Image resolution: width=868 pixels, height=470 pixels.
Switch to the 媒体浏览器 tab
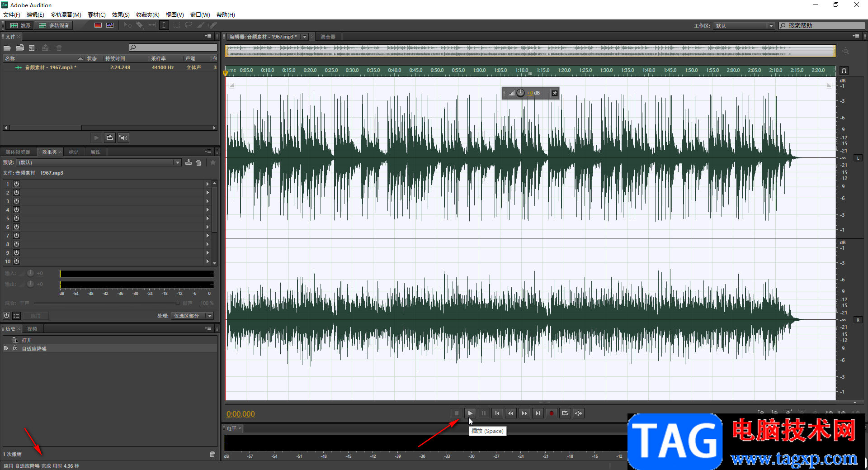18,152
